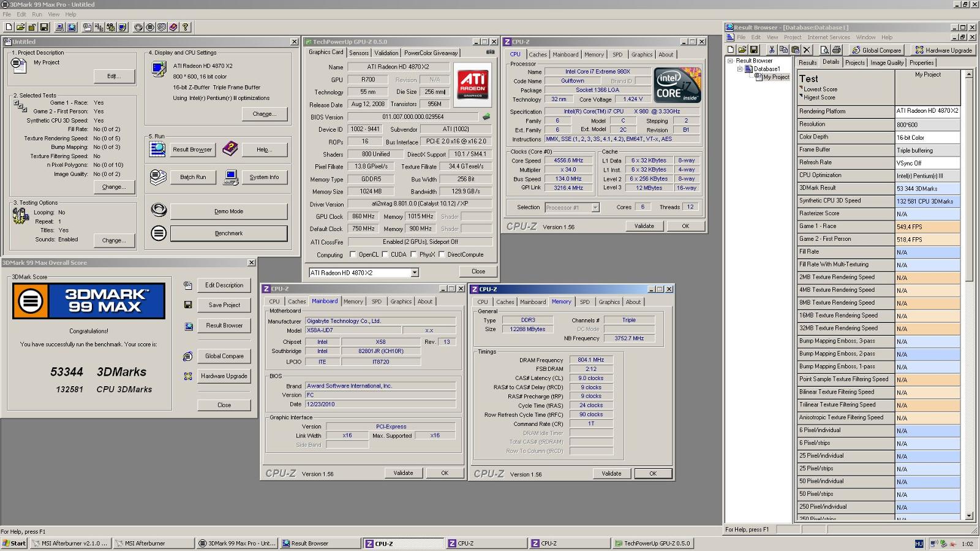Click the HU language indicator in tray
Screen dimensions: 980x551
(x=919, y=544)
